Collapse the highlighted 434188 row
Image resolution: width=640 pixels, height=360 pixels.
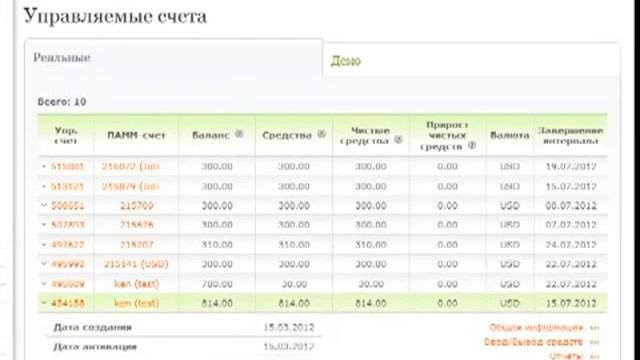point(44,303)
